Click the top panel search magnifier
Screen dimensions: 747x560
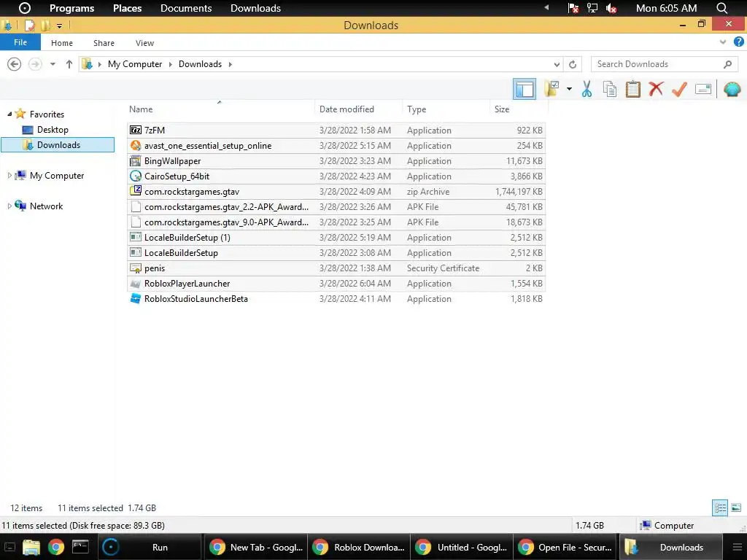[x=721, y=8]
